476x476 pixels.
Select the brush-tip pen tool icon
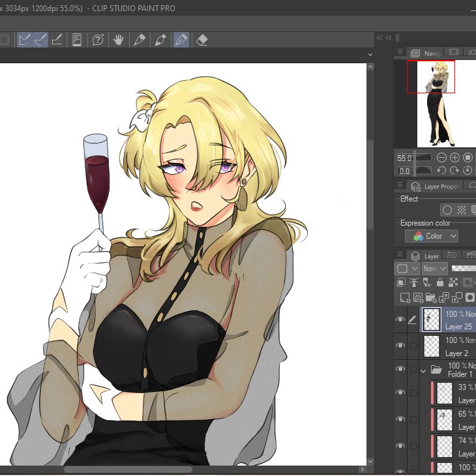(160, 40)
